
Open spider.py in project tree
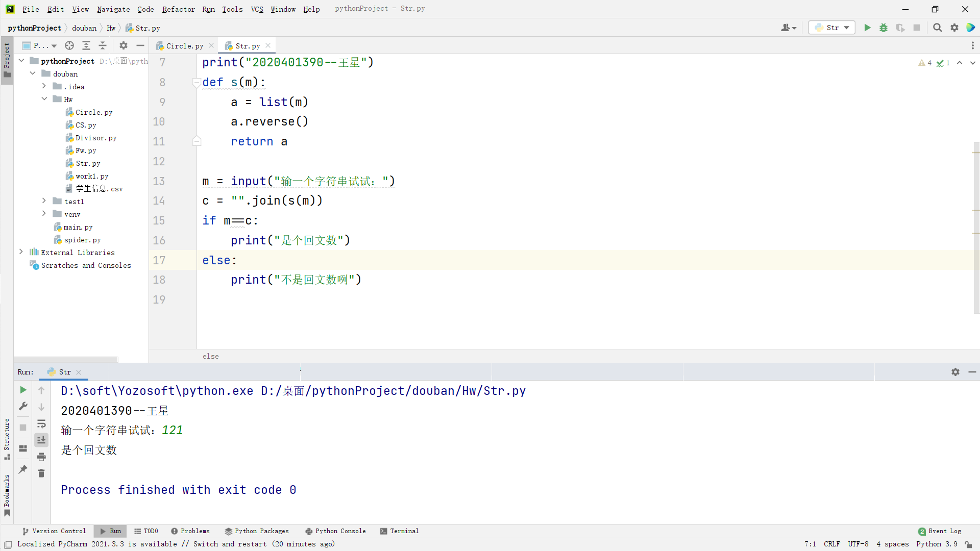pos(82,240)
